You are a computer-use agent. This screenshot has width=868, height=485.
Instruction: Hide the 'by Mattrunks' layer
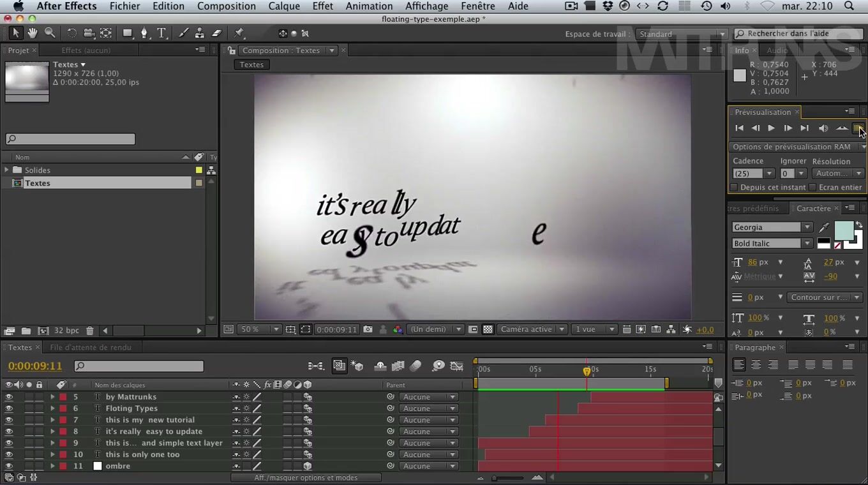(9, 397)
